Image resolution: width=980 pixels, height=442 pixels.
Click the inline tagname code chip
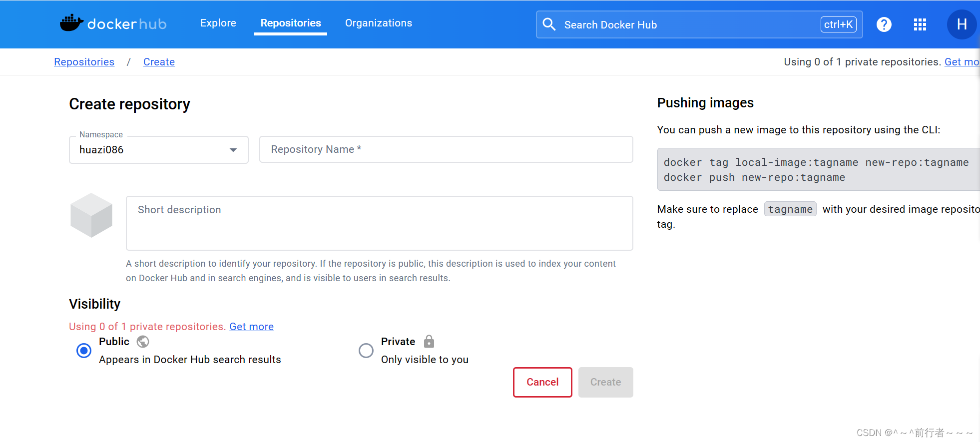point(790,209)
